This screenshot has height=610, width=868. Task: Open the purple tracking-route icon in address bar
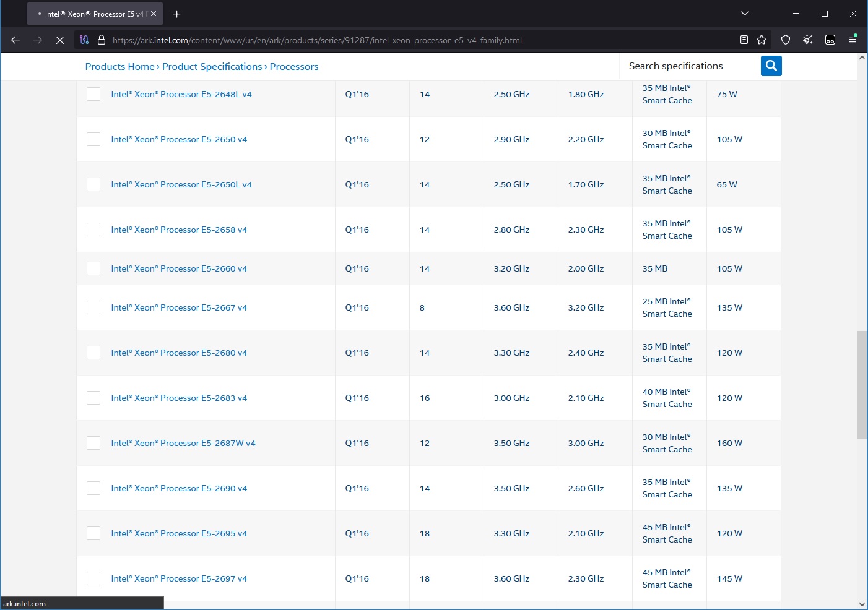[x=85, y=40]
